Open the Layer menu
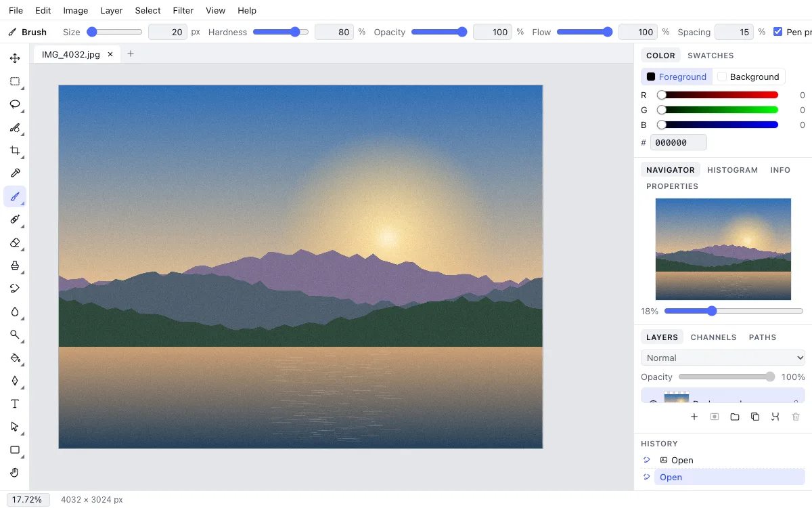The height and width of the screenshot is (508, 812). tap(112, 10)
